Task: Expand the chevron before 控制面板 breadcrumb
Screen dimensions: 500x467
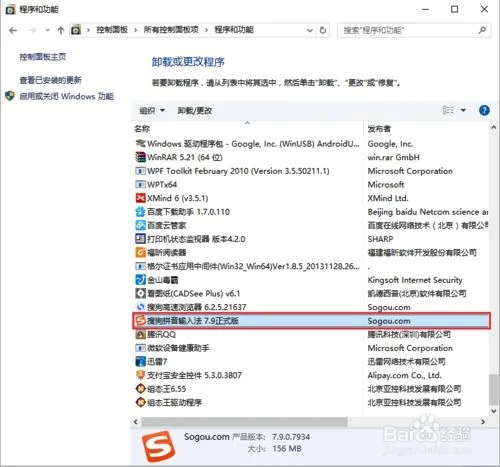Action: (x=88, y=30)
